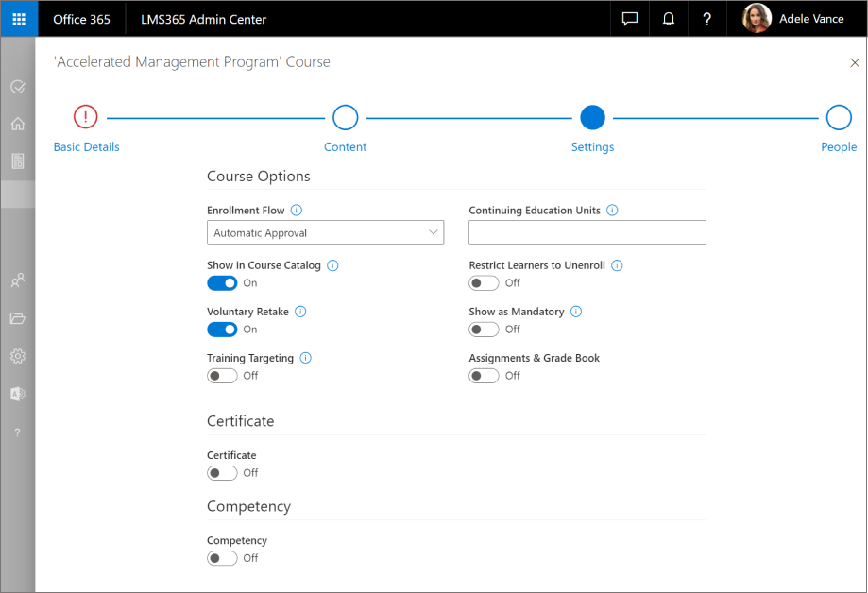The width and height of the screenshot is (868, 593).
Task: Switch to the Content step
Action: 345,117
